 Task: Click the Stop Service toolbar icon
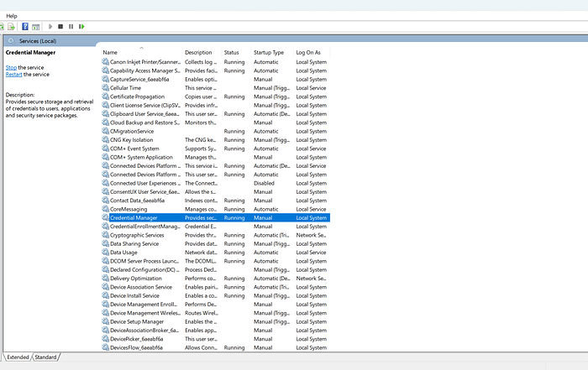tap(60, 27)
